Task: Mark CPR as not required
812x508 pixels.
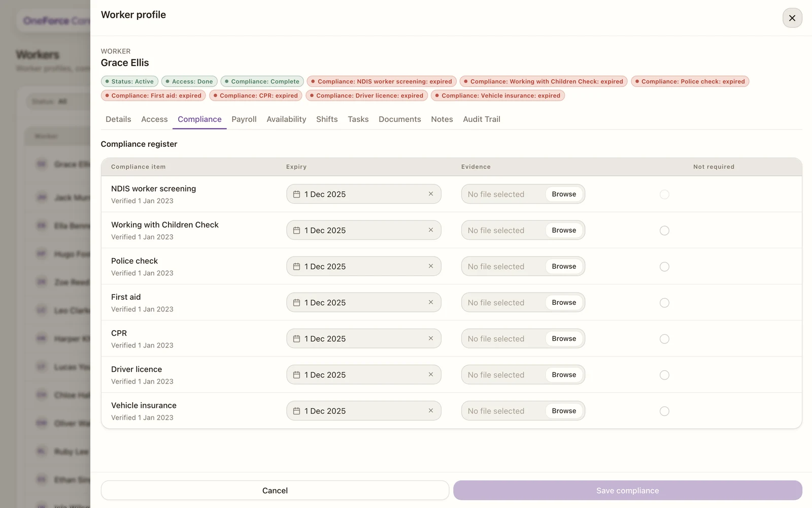Action: 664,338
